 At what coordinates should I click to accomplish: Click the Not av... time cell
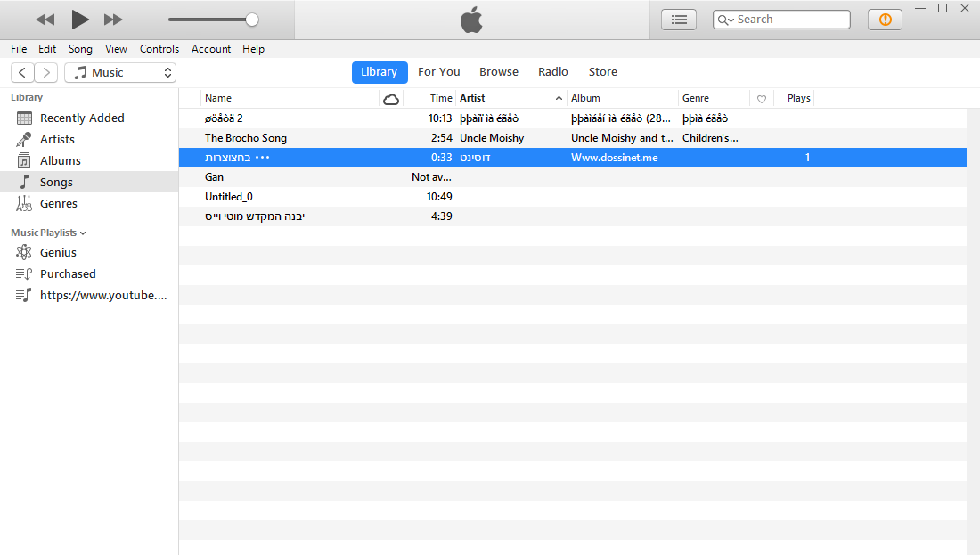pos(431,177)
